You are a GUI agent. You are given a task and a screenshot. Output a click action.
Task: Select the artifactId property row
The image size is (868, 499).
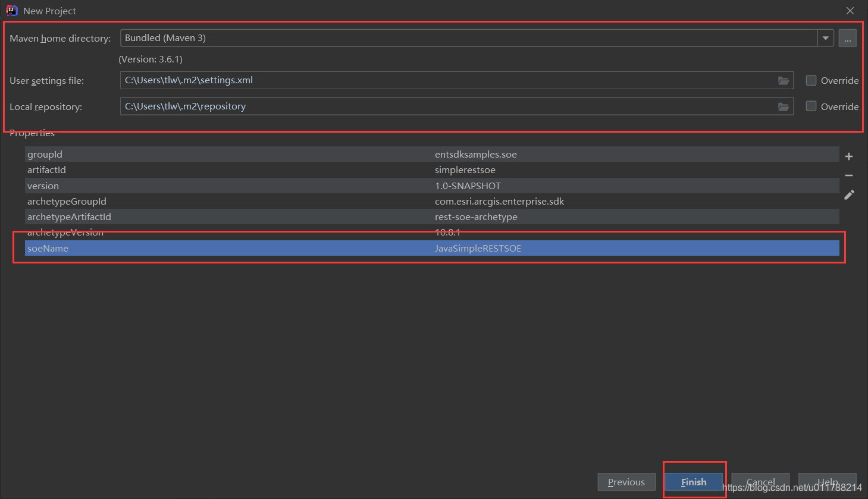(238, 170)
